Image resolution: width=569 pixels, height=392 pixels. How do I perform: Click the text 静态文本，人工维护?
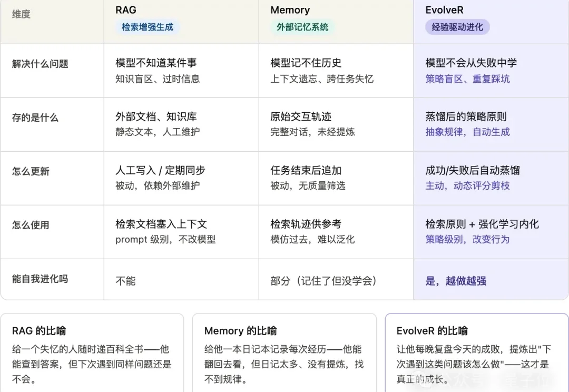[x=158, y=132]
